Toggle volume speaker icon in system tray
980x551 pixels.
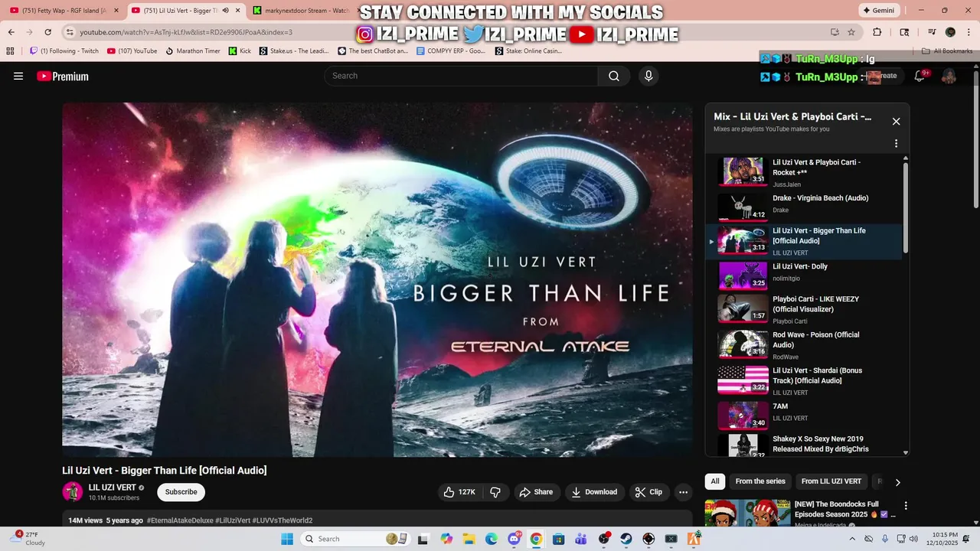pyautogui.click(x=913, y=539)
